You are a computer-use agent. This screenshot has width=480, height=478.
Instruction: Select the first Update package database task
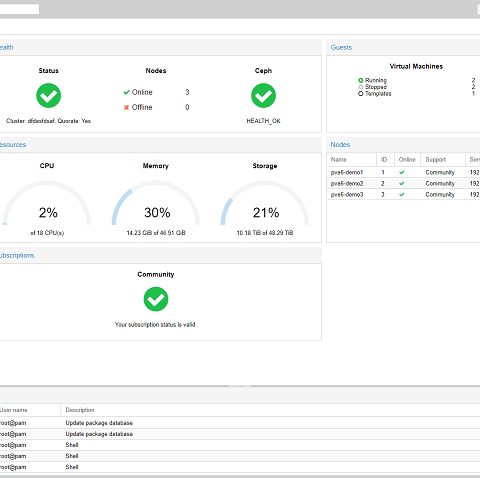[x=240, y=423]
